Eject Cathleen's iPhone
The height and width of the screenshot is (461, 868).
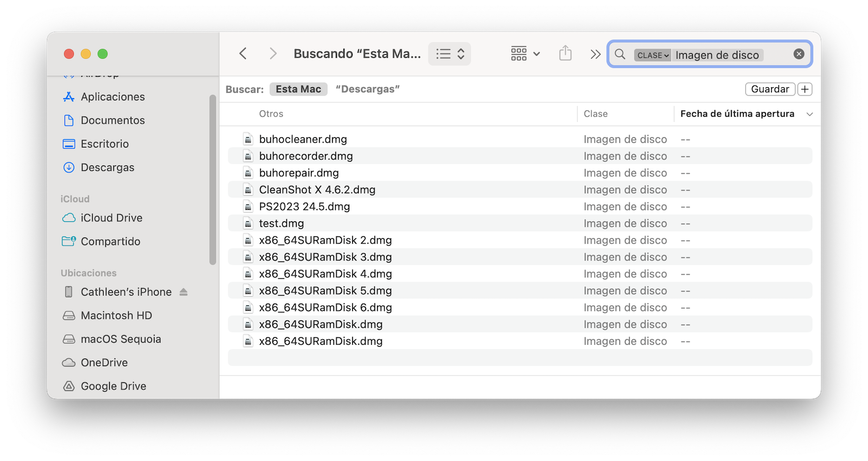[183, 292]
